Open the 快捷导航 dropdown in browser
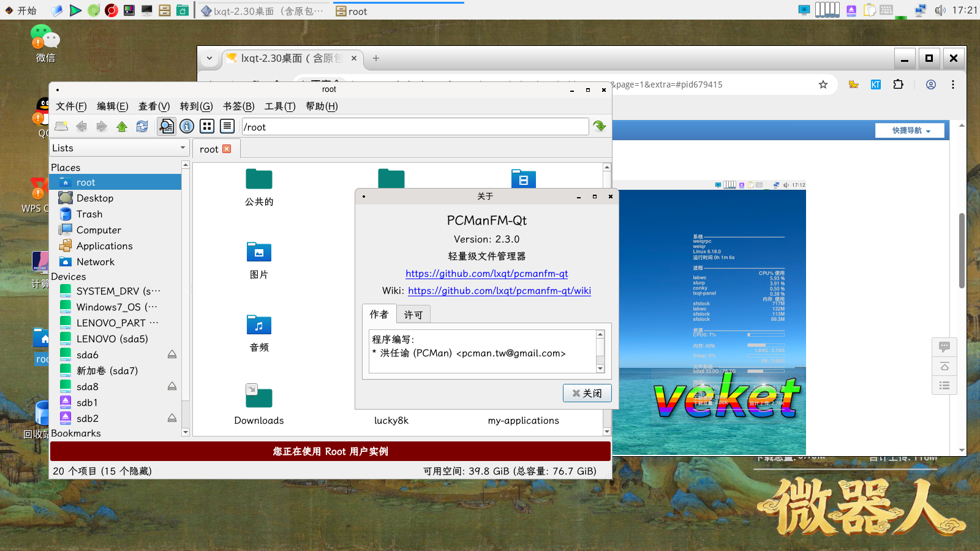980x551 pixels. point(910,130)
